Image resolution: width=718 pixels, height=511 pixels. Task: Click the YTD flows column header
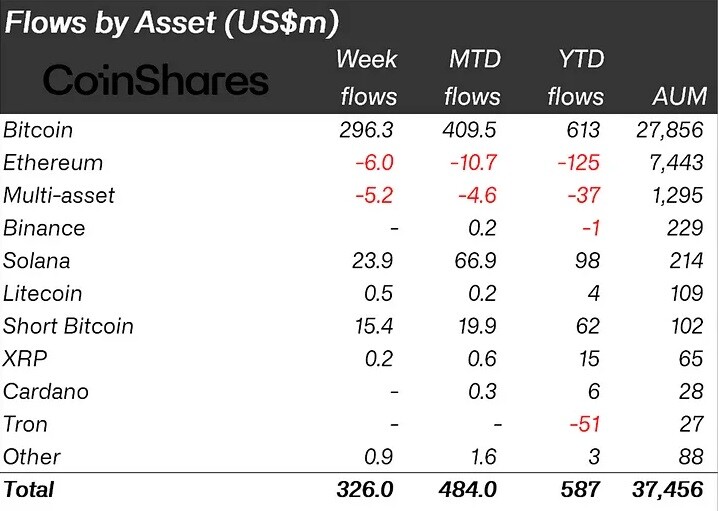(576, 78)
